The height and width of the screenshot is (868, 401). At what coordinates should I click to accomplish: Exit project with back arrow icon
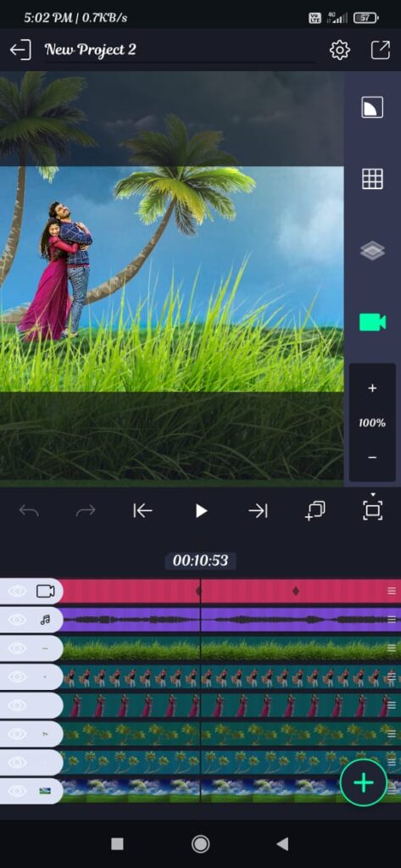pyautogui.click(x=20, y=50)
